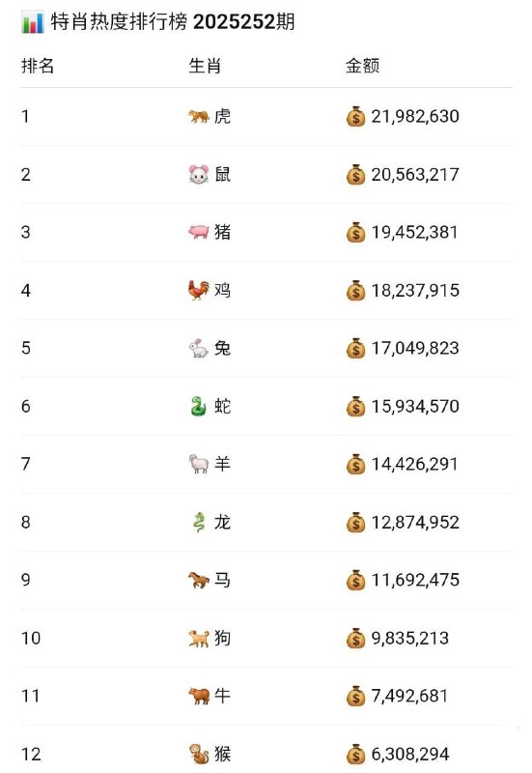Viewport: 532px width, 773px height.
Task: Click the tiger emoji icon in rank 1
Action: click(199, 116)
